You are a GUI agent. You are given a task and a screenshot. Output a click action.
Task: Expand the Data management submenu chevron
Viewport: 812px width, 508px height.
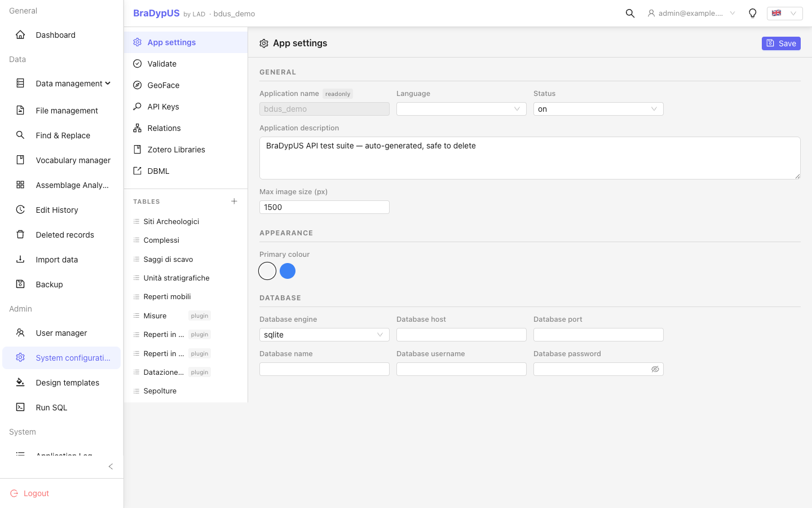[x=108, y=84]
